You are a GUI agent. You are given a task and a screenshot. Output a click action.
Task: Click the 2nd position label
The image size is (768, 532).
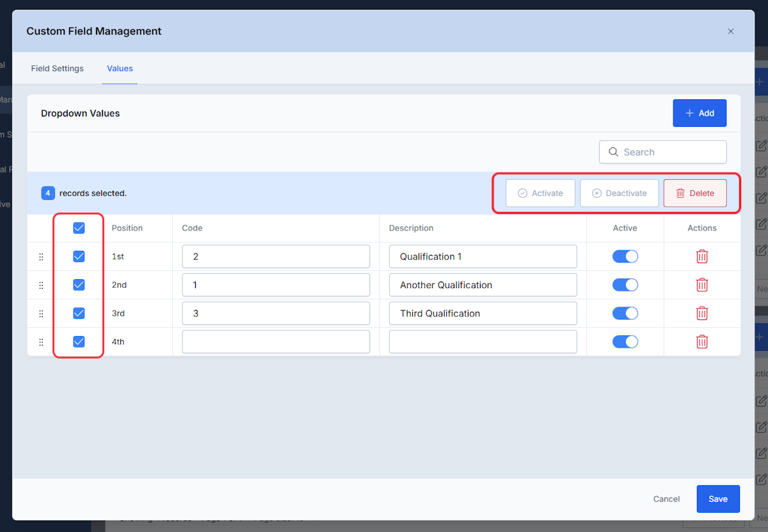point(119,285)
